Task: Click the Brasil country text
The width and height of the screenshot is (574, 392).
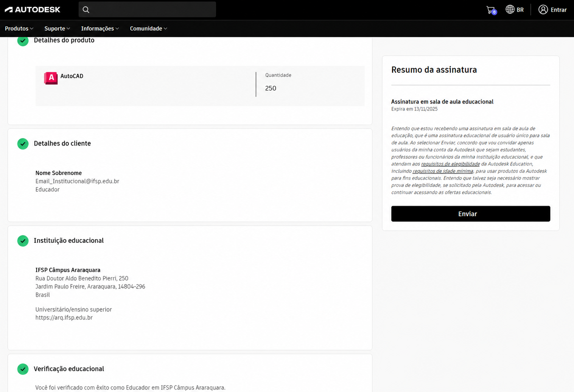Action: coord(43,295)
